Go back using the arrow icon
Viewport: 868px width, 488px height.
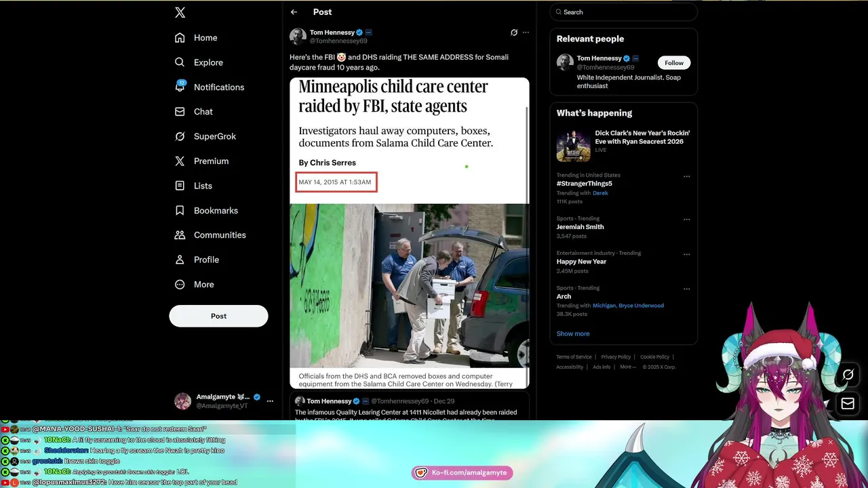coord(294,12)
